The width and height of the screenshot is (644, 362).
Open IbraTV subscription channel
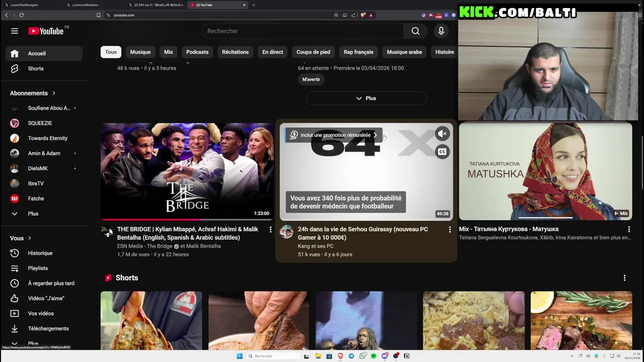tap(44, 184)
